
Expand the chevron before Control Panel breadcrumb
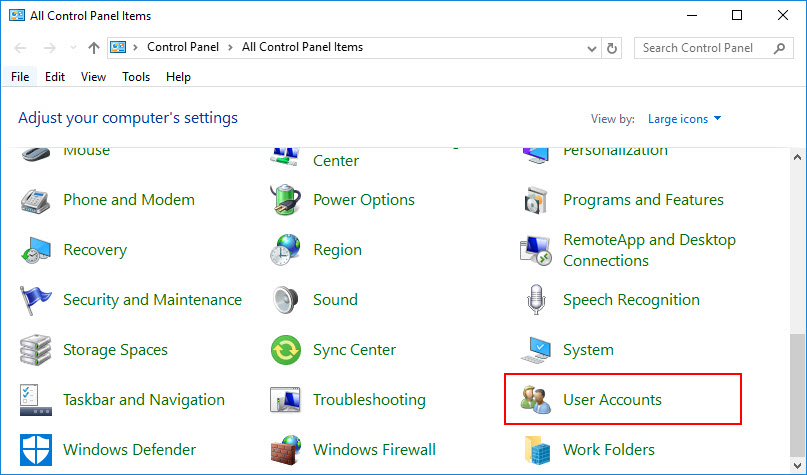tap(135, 47)
